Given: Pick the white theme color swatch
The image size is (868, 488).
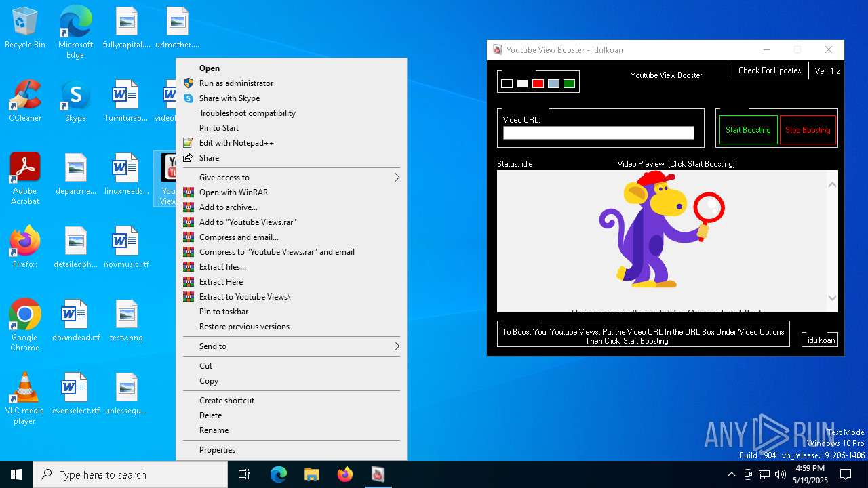Looking at the screenshot, I should [x=522, y=84].
